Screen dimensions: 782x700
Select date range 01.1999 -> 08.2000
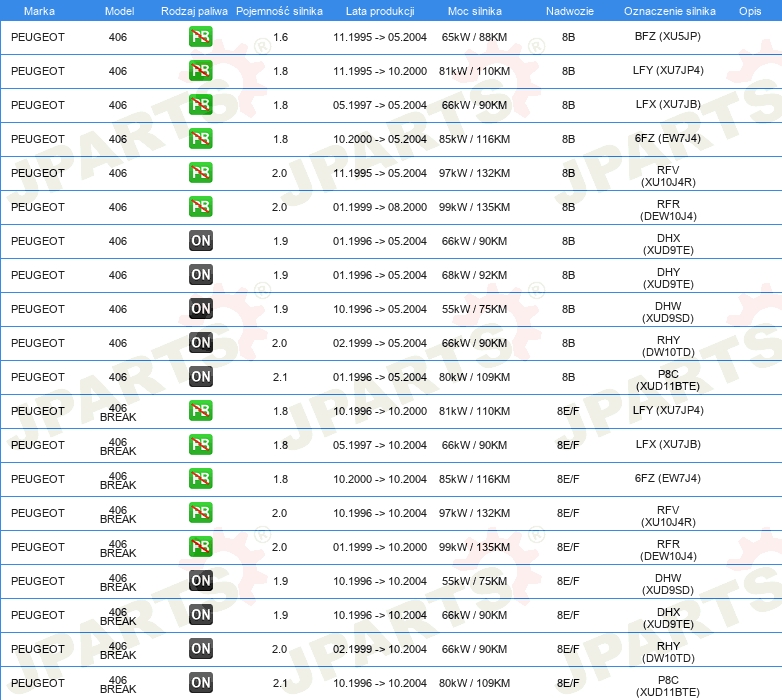pyautogui.click(x=380, y=206)
